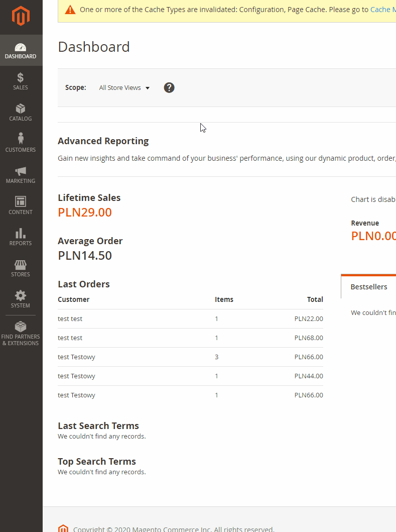This screenshot has width=396, height=532.
Task: Open the System gear icon
Action: click(x=21, y=295)
